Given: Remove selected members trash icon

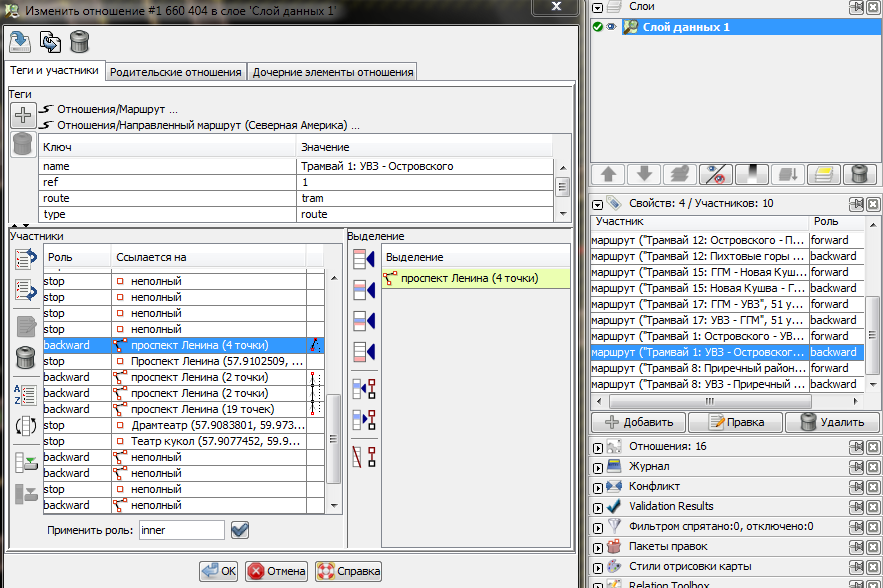Looking at the screenshot, I should (25, 357).
